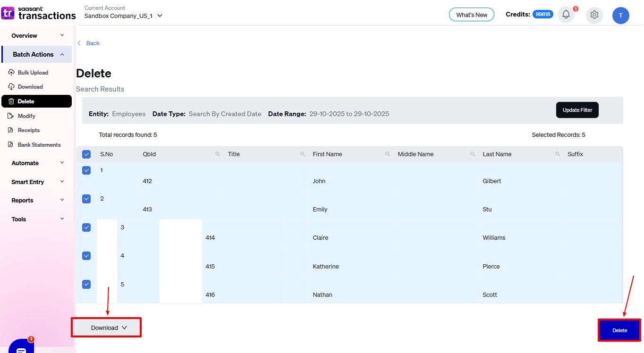Click search icon in Last Name column
Viewport: 644px width, 353px height.
pyautogui.click(x=558, y=154)
